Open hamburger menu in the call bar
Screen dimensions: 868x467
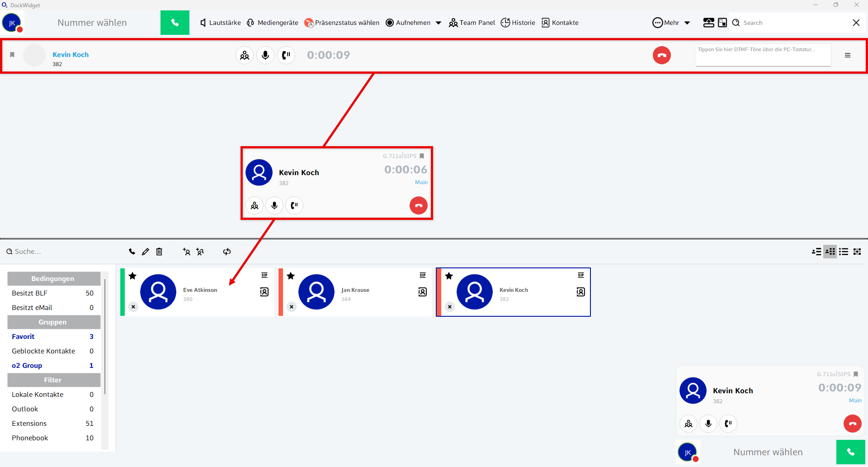(x=848, y=55)
